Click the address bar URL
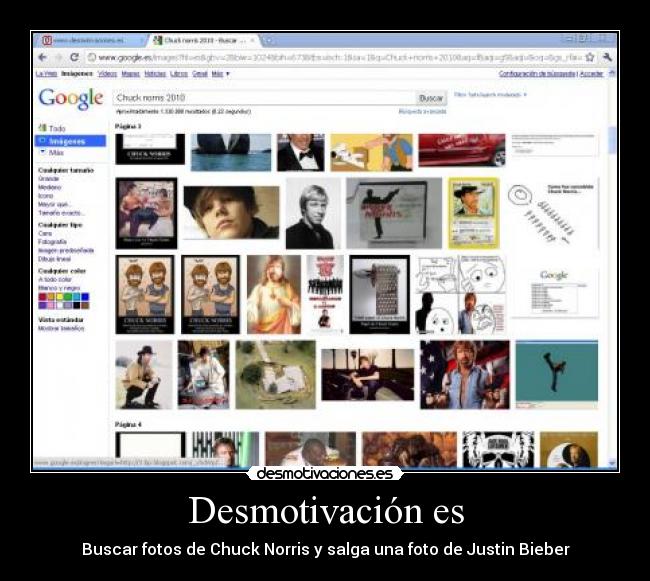This screenshot has width=650, height=581. tap(340, 57)
